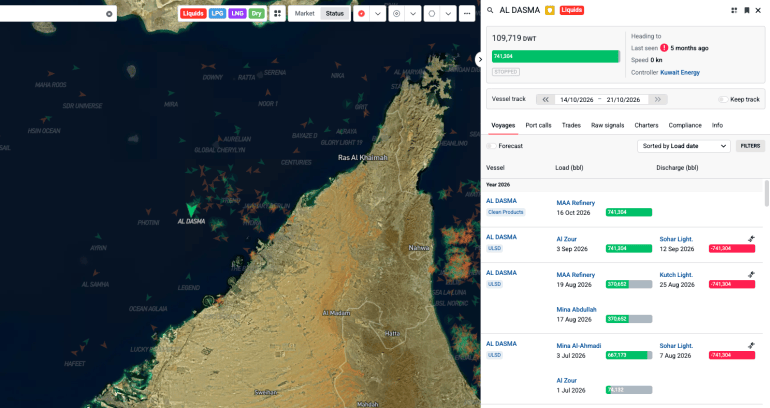Open the Charters tab
770x408 pixels.
click(646, 125)
